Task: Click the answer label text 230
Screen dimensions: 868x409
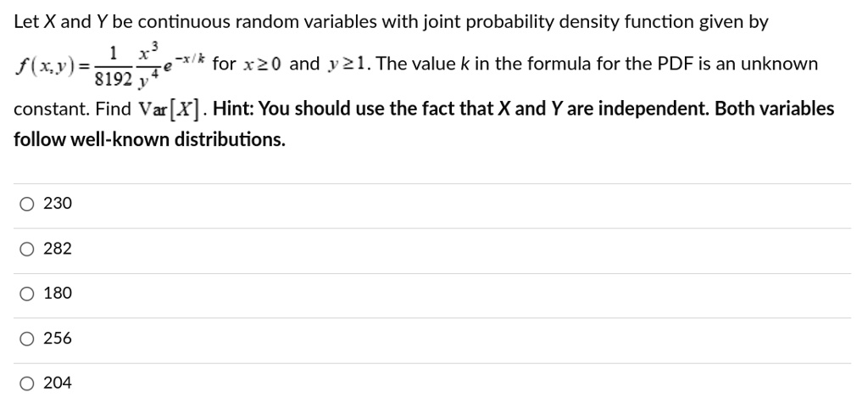Action: [58, 204]
